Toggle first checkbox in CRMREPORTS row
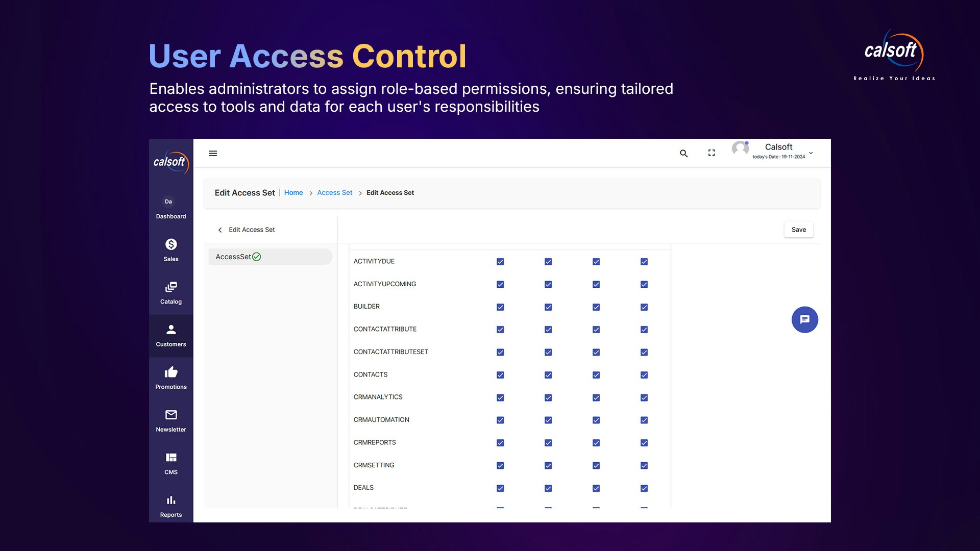 click(x=500, y=443)
